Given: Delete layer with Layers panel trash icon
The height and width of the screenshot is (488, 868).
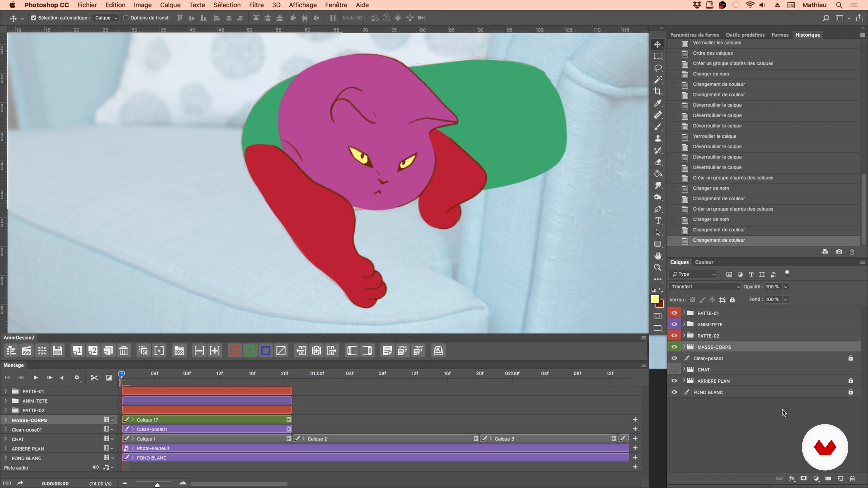Looking at the screenshot, I should 852,479.
